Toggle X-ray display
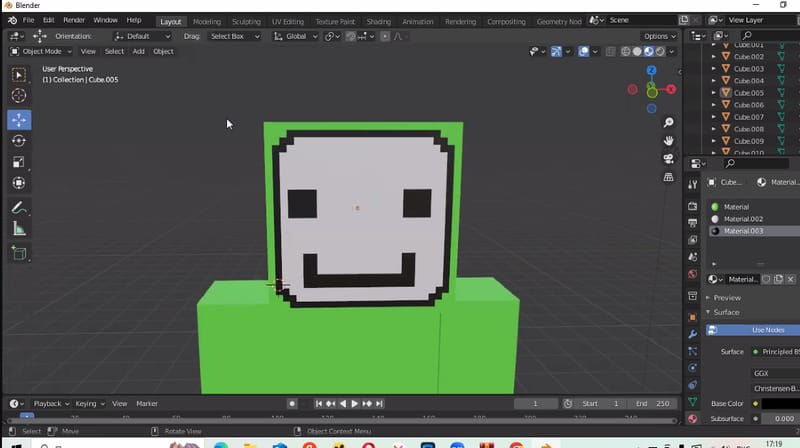 click(610, 52)
